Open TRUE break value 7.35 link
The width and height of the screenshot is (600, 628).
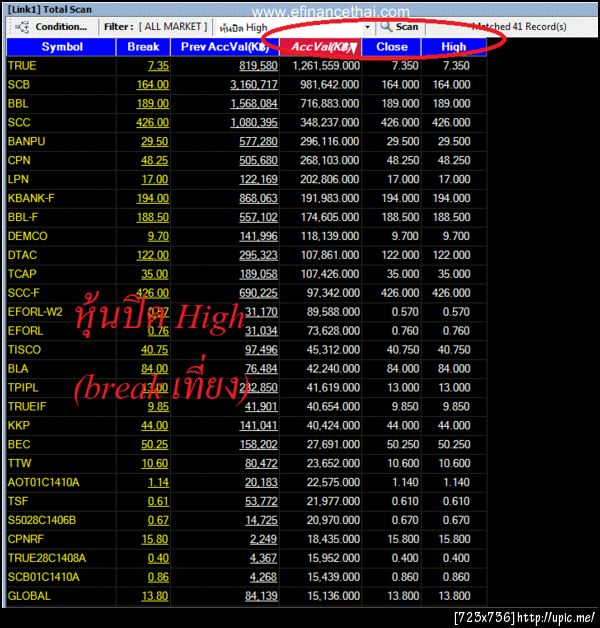click(x=158, y=66)
